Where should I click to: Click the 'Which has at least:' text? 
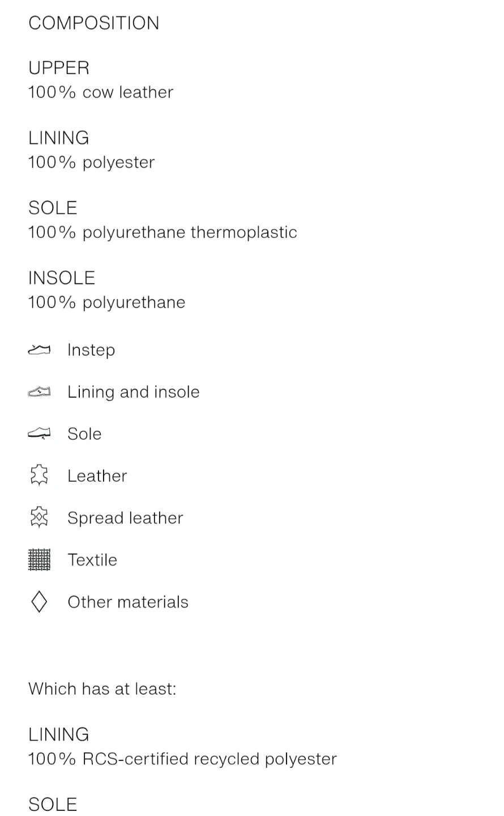click(x=102, y=688)
